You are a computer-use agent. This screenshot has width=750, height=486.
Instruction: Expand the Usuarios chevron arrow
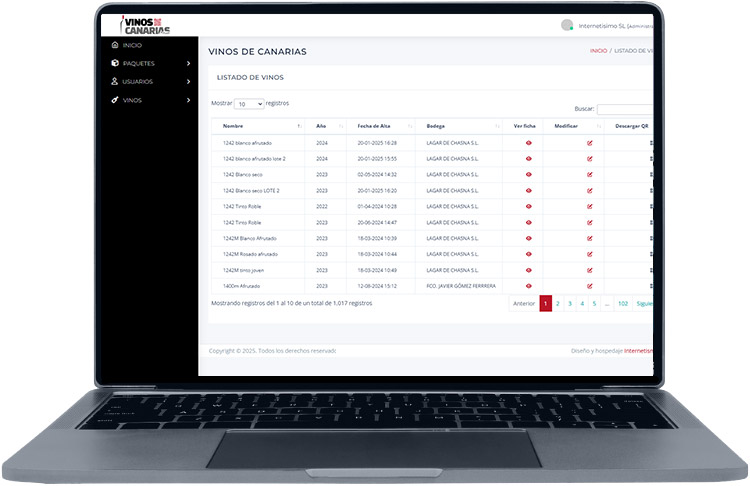click(188, 82)
